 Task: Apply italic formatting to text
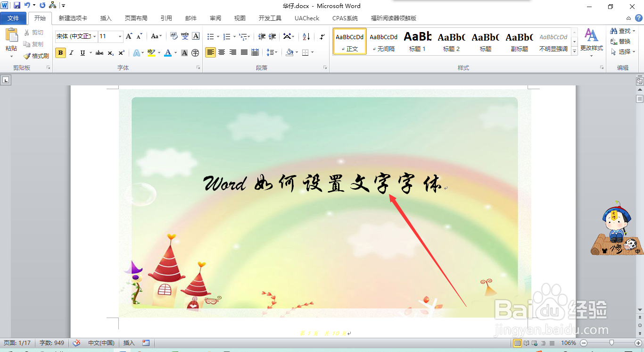pyautogui.click(x=71, y=52)
